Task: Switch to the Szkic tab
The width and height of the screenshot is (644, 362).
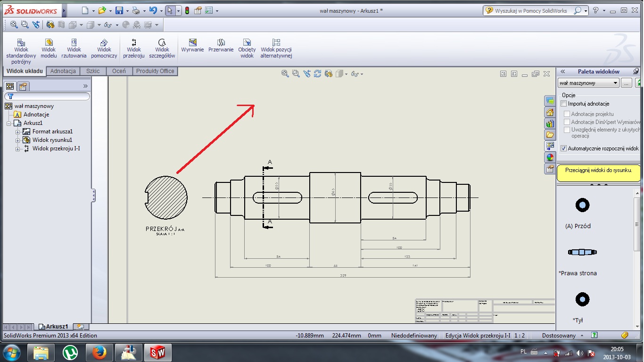Action: (93, 71)
